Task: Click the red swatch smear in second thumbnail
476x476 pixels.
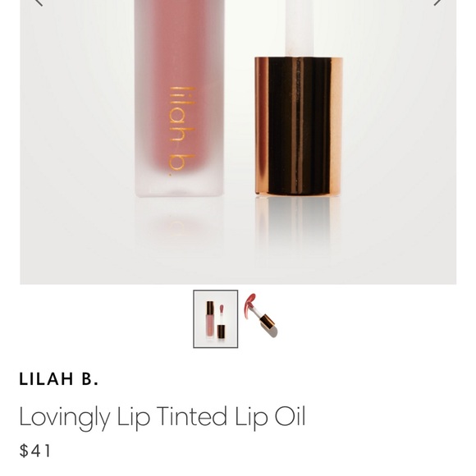Action: tap(250, 305)
